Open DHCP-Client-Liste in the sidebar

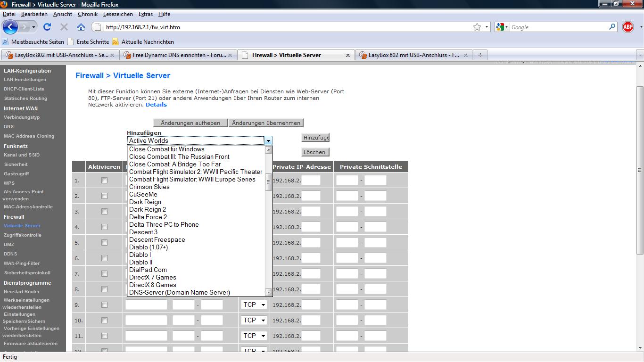[24, 89]
